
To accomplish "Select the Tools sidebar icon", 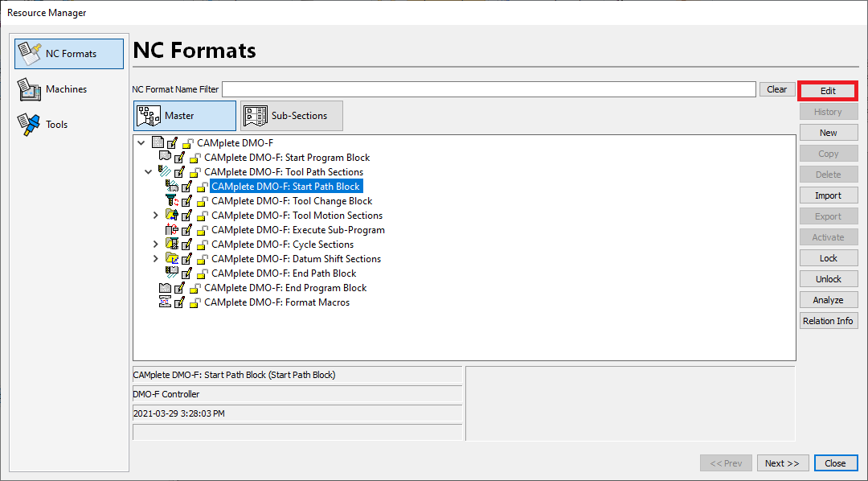I will 29,122.
